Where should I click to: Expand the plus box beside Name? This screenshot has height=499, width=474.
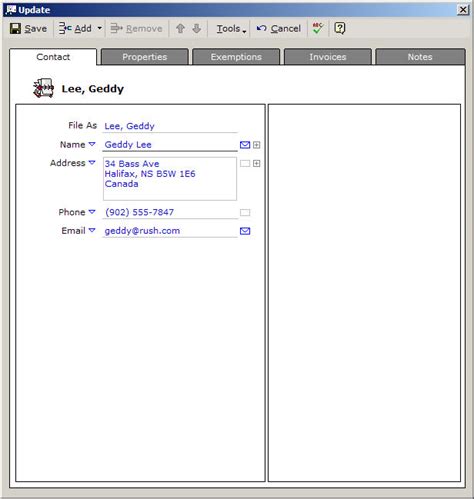point(256,145)
